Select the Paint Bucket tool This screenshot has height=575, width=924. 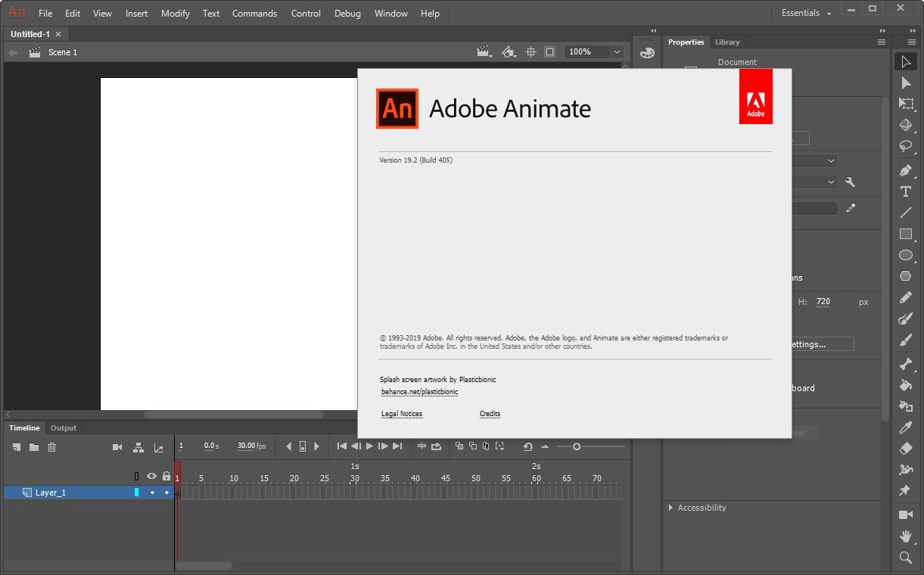(906, 385)
